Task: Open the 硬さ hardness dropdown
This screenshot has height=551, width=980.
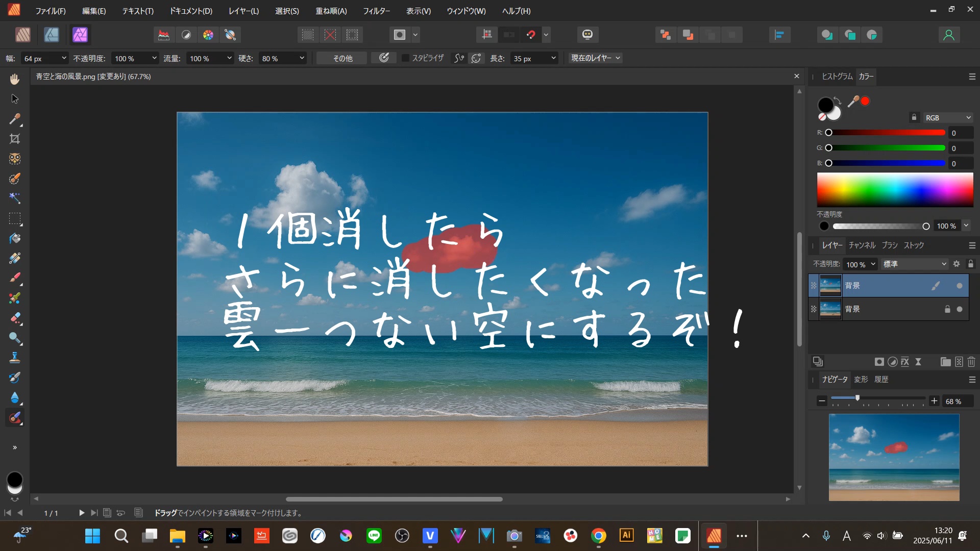Action: click(302, 58)
